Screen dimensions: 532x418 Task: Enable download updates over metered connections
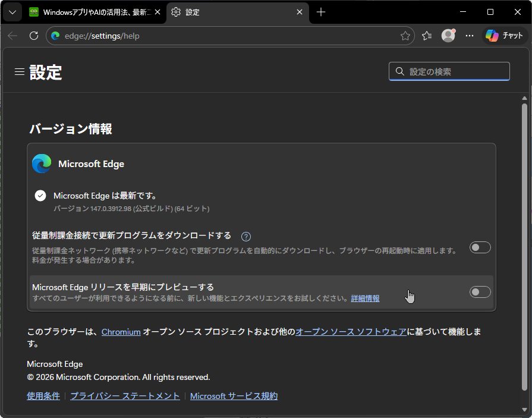pos(480,248)
